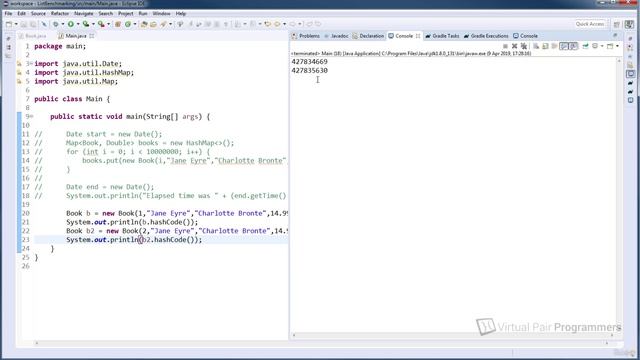Click console output line 427835630
Image resolution: width=640 pixels, height=360 pixels.
pos(309,71)
